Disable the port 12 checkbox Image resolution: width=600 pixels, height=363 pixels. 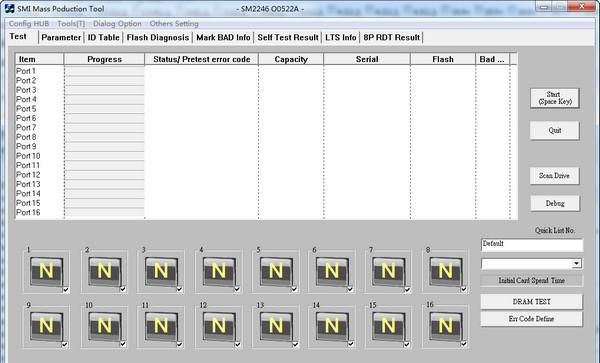tap(237, 344)
